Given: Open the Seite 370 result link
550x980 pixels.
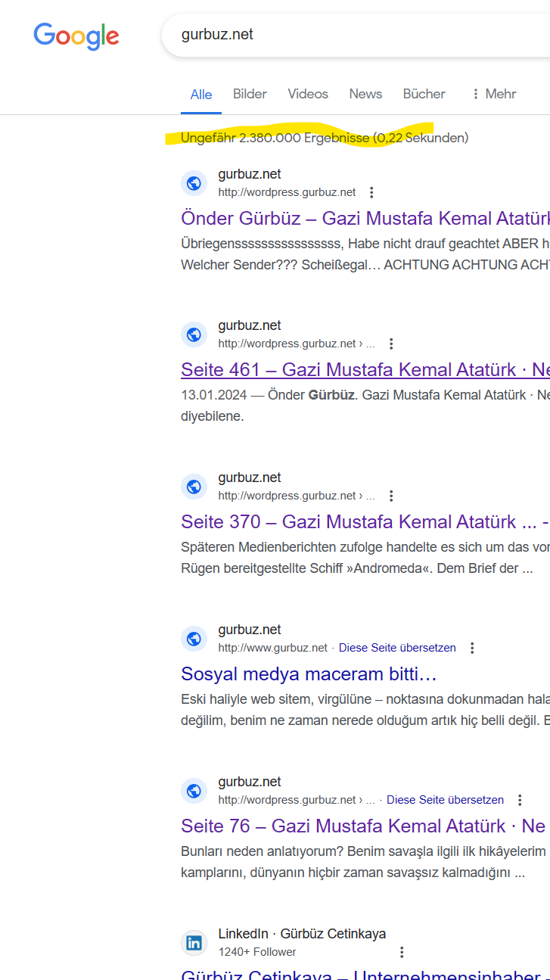Looking at the screenshot, I should tap(365, 521).
